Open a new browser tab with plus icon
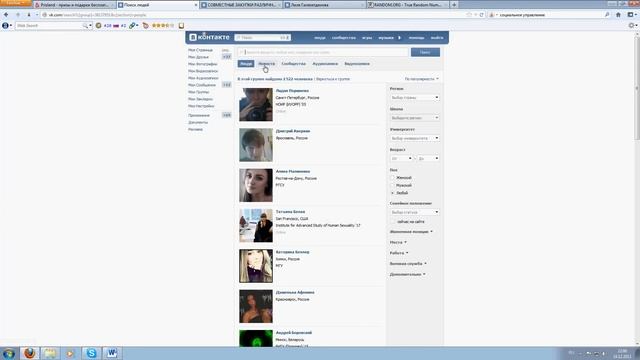 [x=454, y=5]
